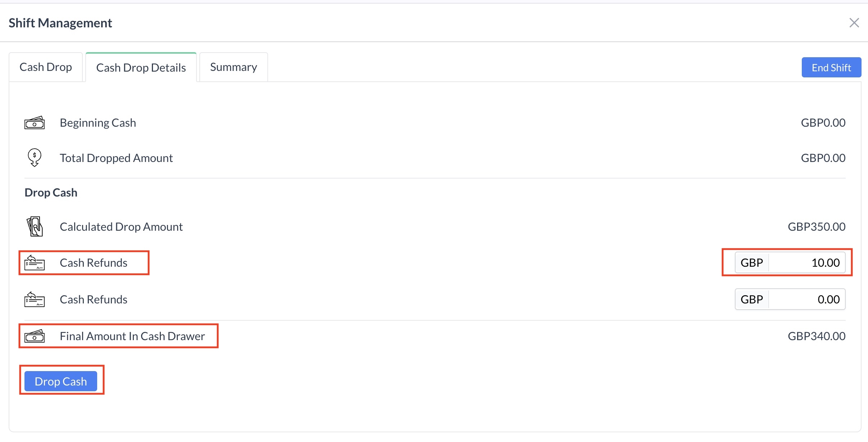868x442 pixels.
Task: Click the blue Drop Cash button
Action: pos(61,381)
